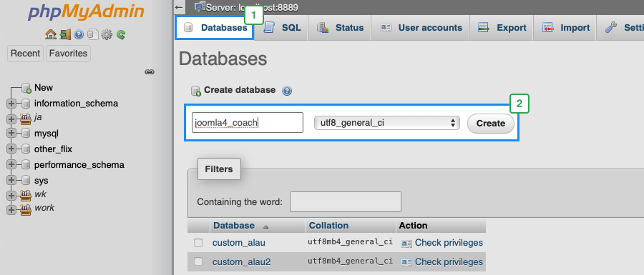Screen dimensions: 644x275
Task: Expand the mysql tree node
Action: (x=11, y=134)
